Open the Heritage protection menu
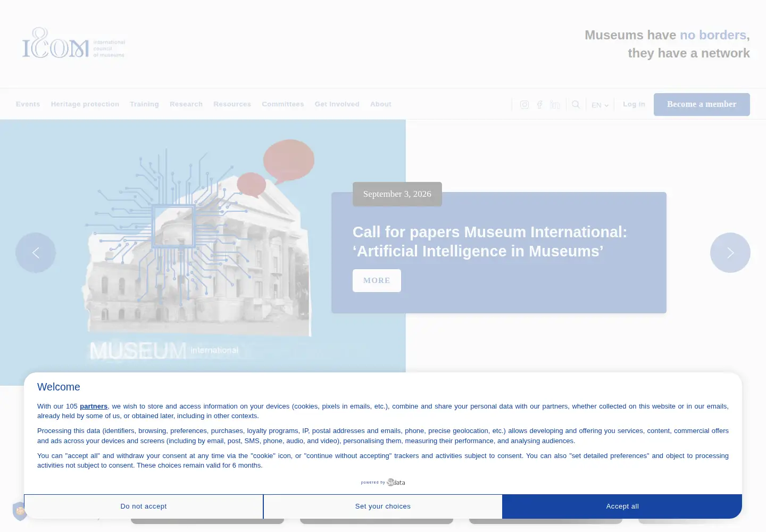 [x=85, y=104]
